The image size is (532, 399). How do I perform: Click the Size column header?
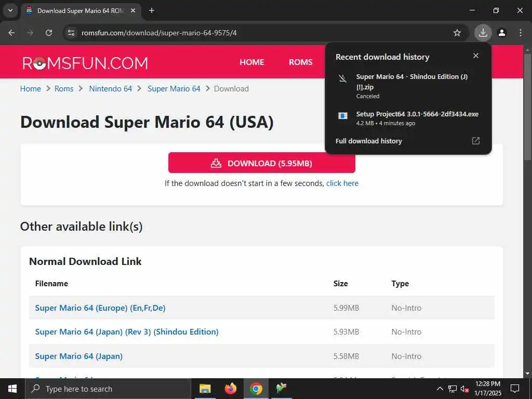coord(340,283)
